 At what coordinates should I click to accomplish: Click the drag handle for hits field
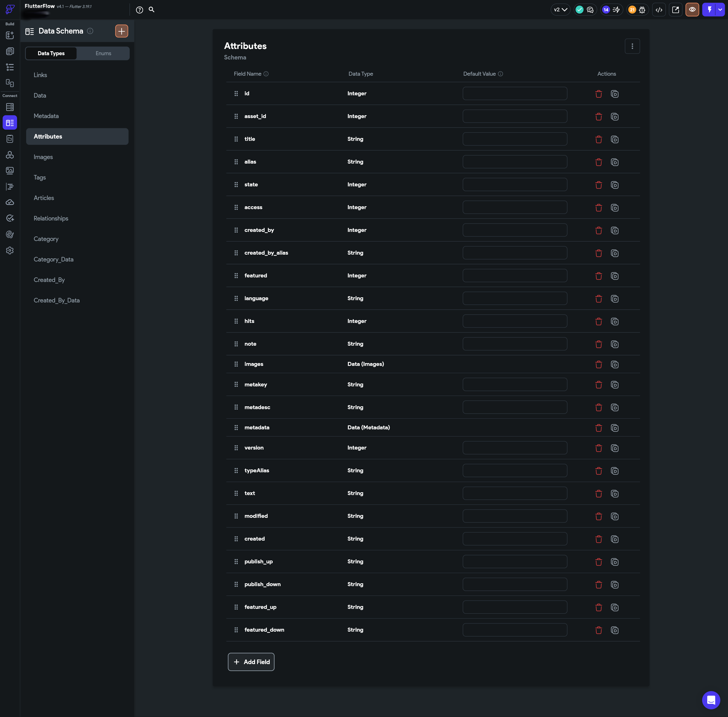point(236,321)
